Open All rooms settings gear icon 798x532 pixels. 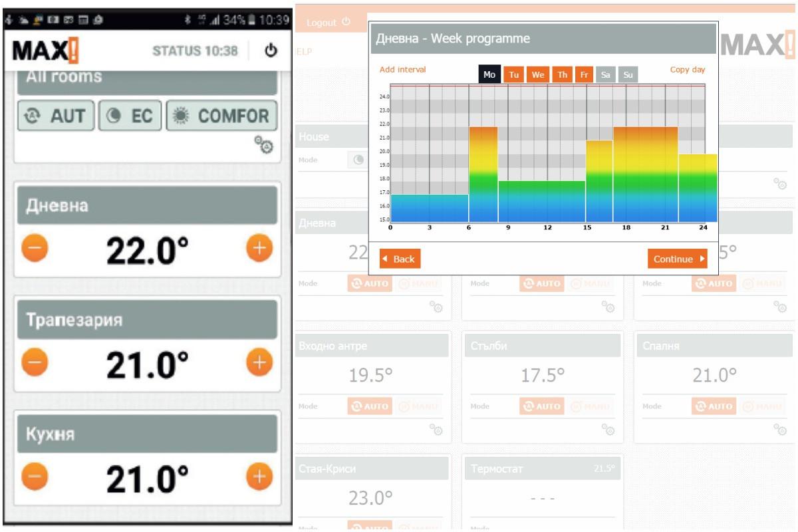pyautogui.click(x=265, y=144)
